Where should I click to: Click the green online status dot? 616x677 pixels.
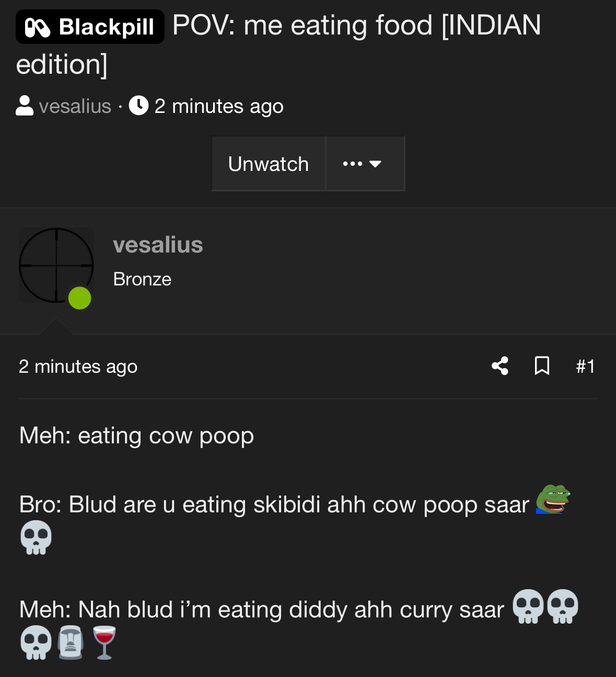click(79, 298)
